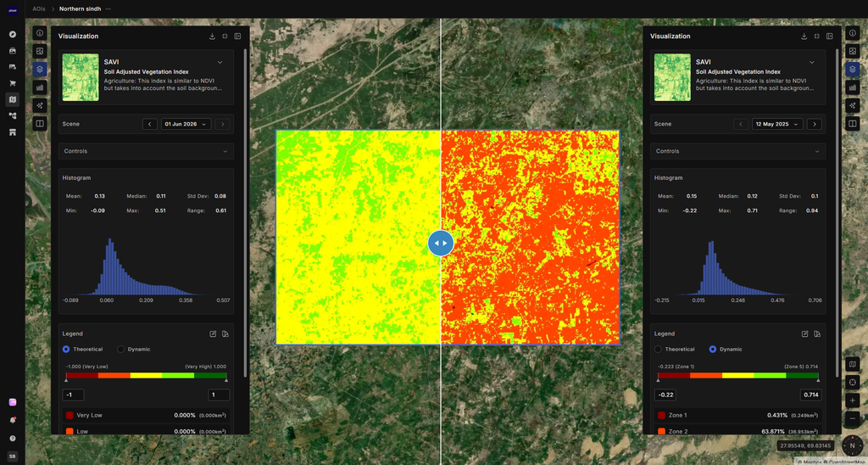Download from left Visualization panel
868x465 pixels.
point(212,36)
